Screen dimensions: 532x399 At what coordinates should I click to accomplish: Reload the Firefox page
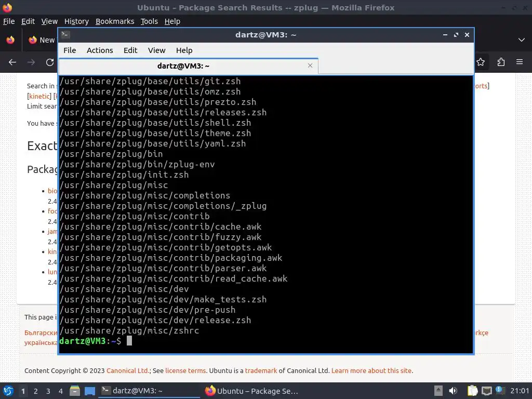click(x=49, y=62)
